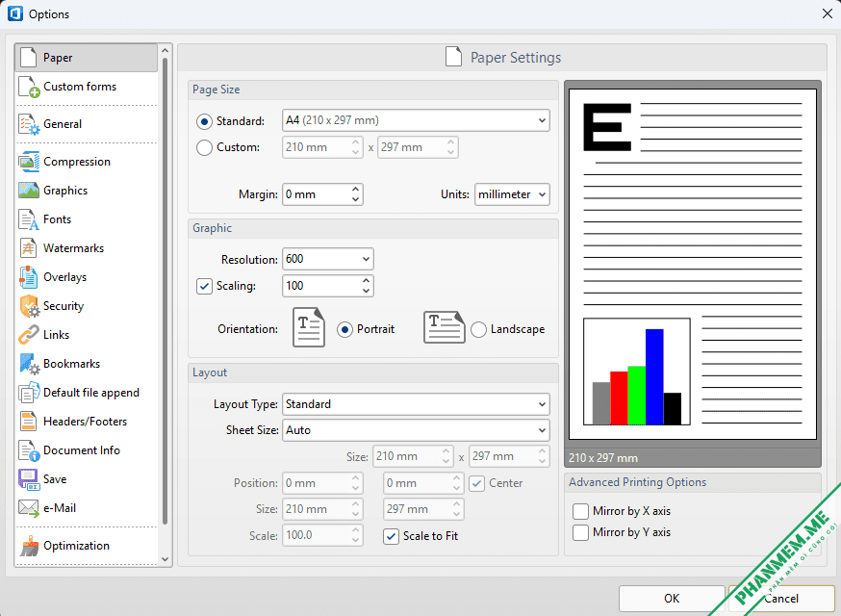This screenshot has width=841, height=616.
Task: Open the Units millimeter dropdown
Action: [512, 194]
